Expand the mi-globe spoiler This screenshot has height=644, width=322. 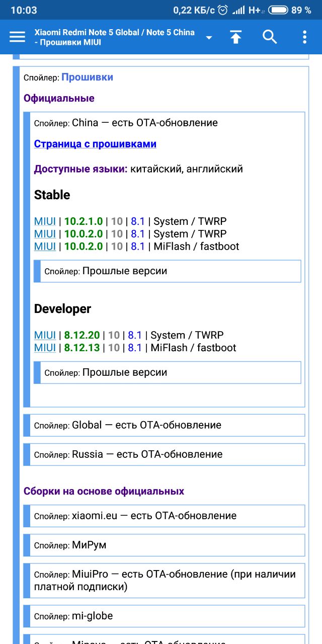coord(164,616)
